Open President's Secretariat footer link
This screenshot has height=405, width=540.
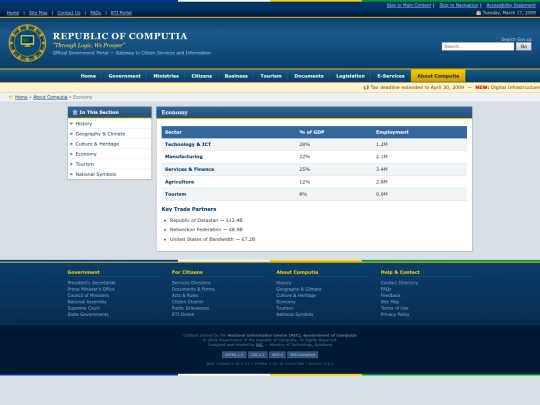[91, 283]
